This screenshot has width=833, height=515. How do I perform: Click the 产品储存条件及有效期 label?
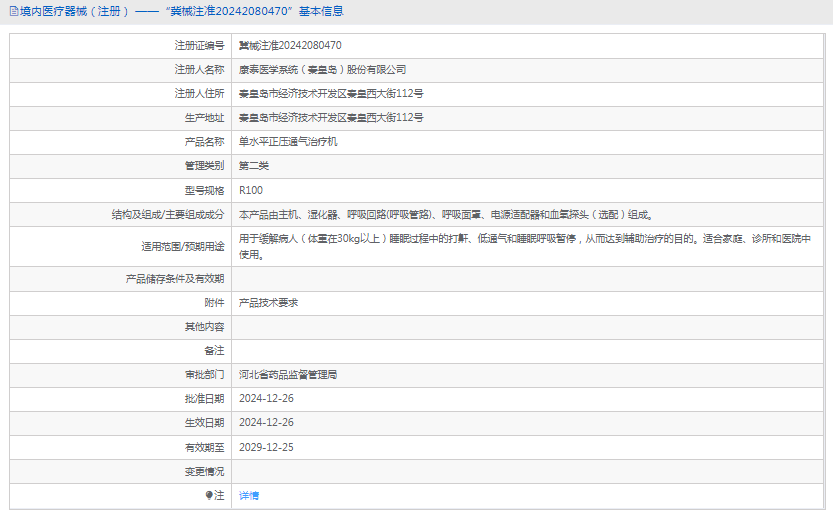[175, 279]
